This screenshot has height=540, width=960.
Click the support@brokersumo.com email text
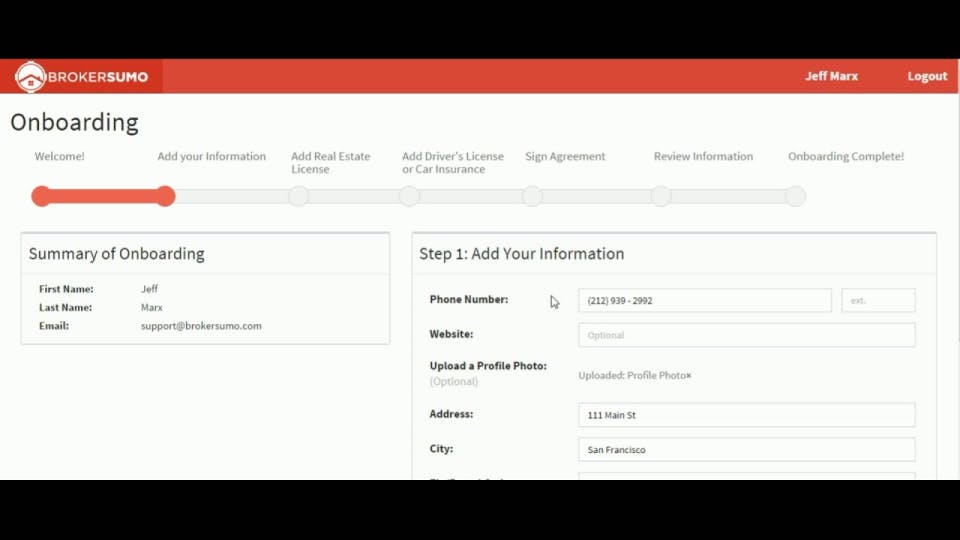pos(201,326)
